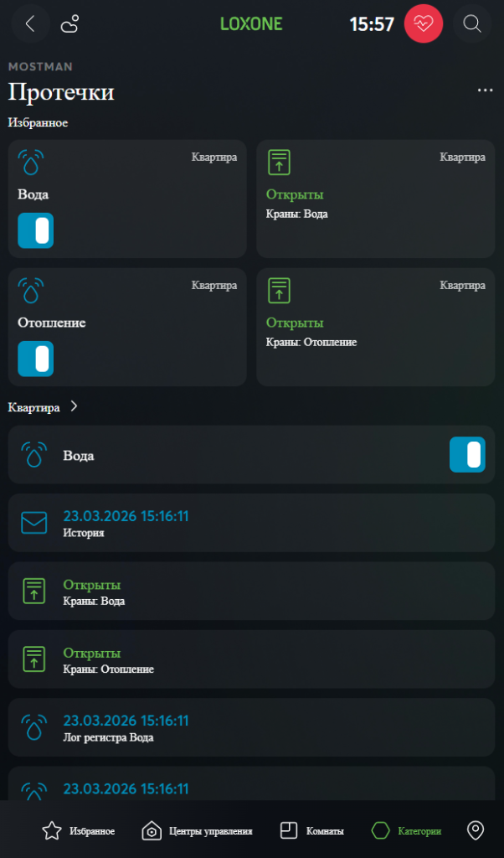Open the search magnifier
The height and width of the screenshot is (858, 504).
click(472, 24)
